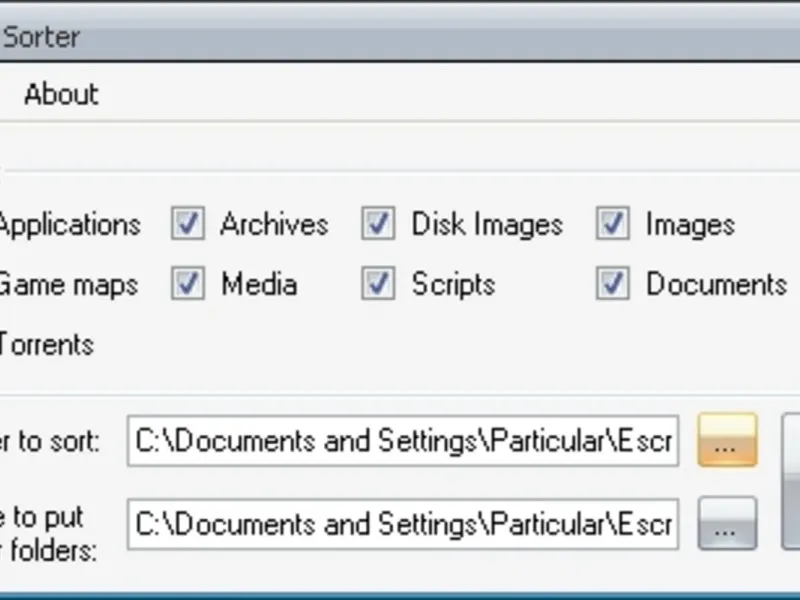Focus the destination folders path field

click(x=402, y=523)
